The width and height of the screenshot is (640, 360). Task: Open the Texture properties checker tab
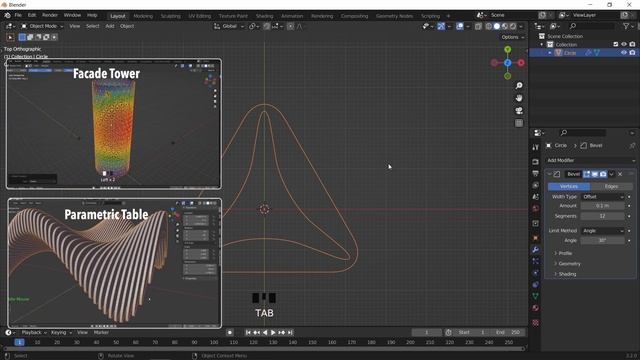pyautogui.click(x=536, y=323)
